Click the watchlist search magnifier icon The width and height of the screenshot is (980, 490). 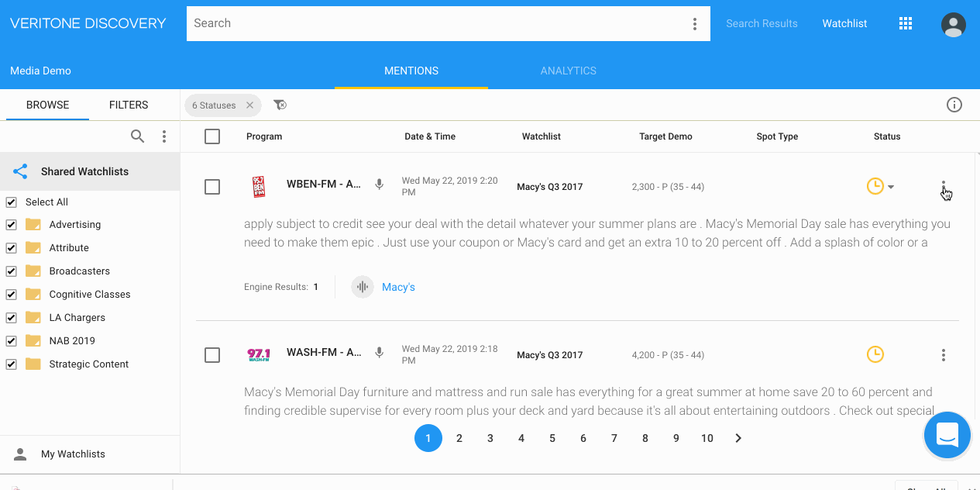(x=137, y=136)
